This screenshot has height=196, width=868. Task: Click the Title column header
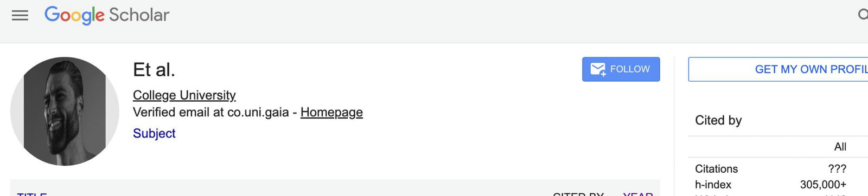(x=32, y=194)
